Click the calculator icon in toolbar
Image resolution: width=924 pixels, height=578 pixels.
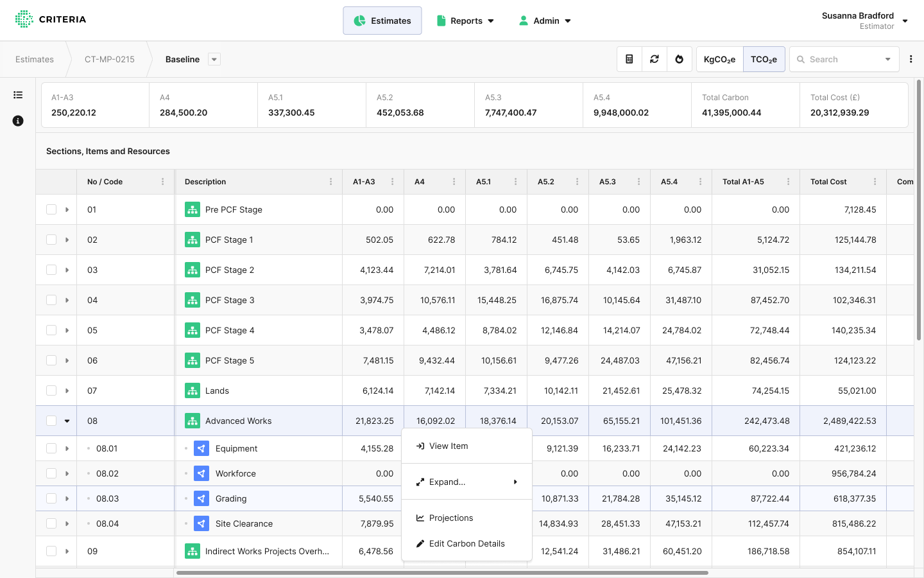(629, 59)
